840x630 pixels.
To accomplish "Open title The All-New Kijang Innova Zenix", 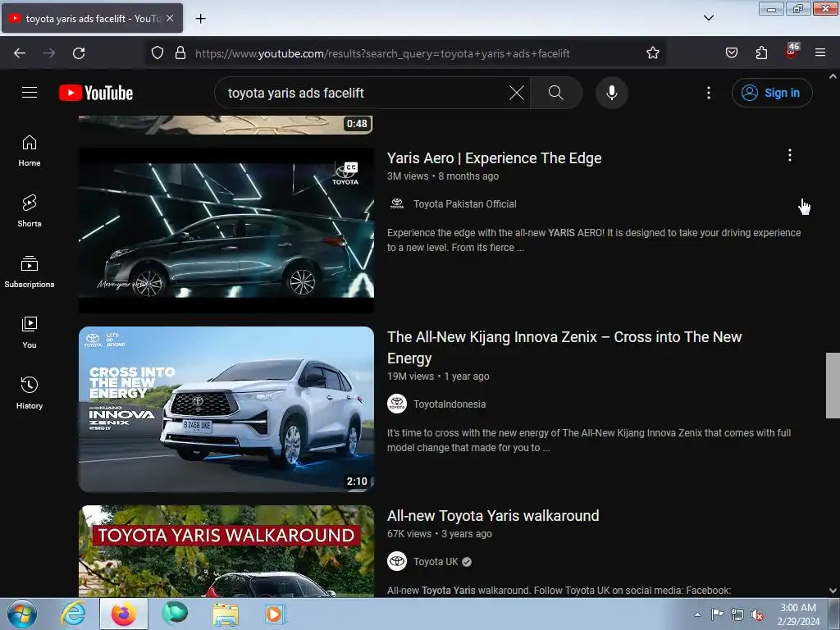I will tap(564, 347).
